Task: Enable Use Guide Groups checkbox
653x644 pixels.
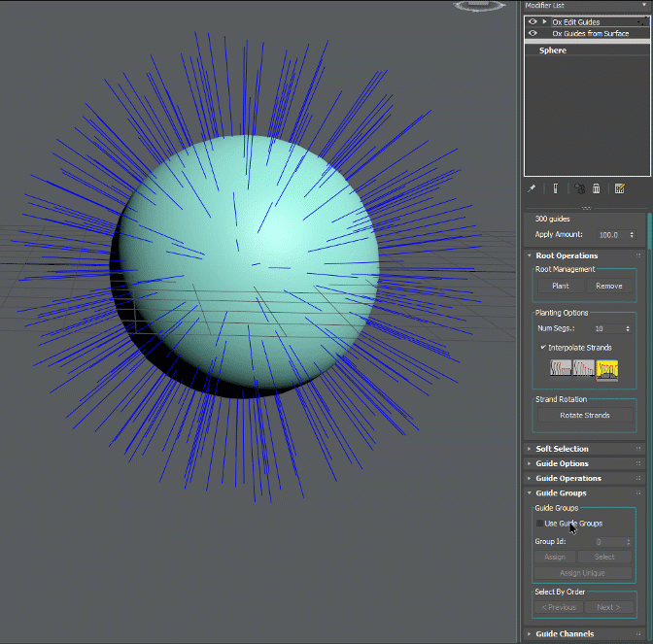Action: pos(540,524)
